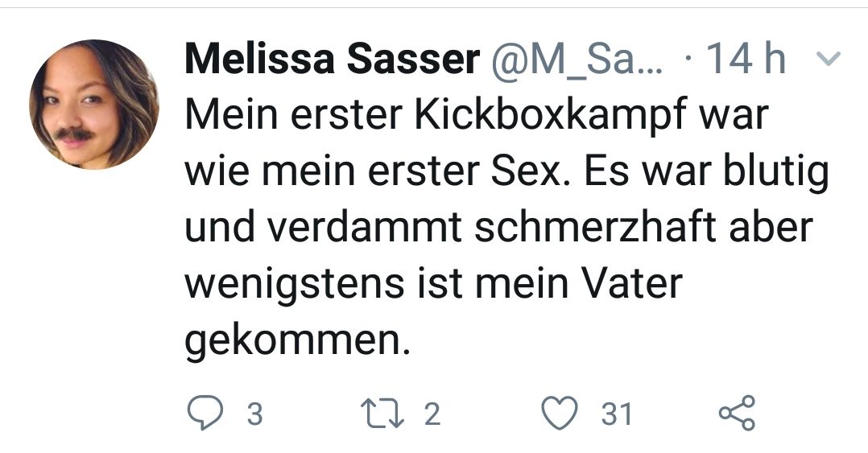Open Melissa Sasser's profile picture
This screenshot has height=453, width=868.
(94, 105)
